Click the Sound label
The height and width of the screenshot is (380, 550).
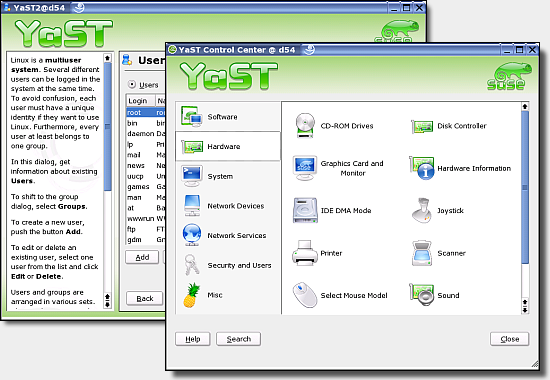tap(448, 295)
